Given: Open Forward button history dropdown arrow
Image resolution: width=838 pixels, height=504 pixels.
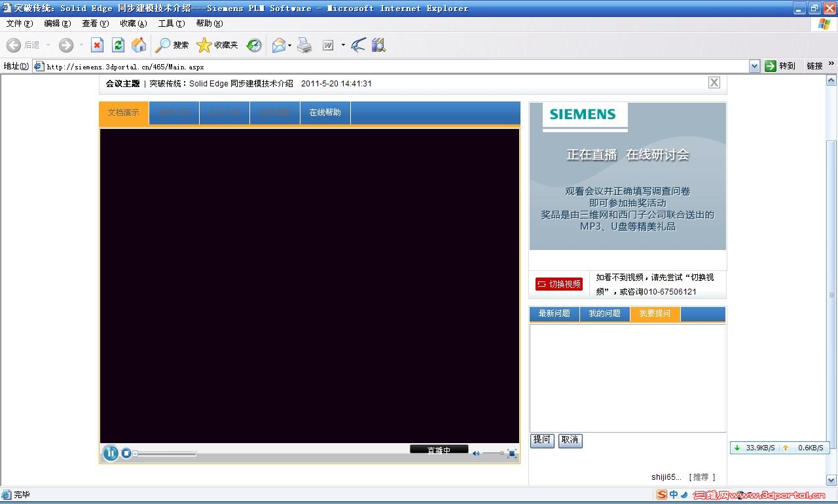Looking at the screenshot, I should pyautogui.click(x=81, y=45).
